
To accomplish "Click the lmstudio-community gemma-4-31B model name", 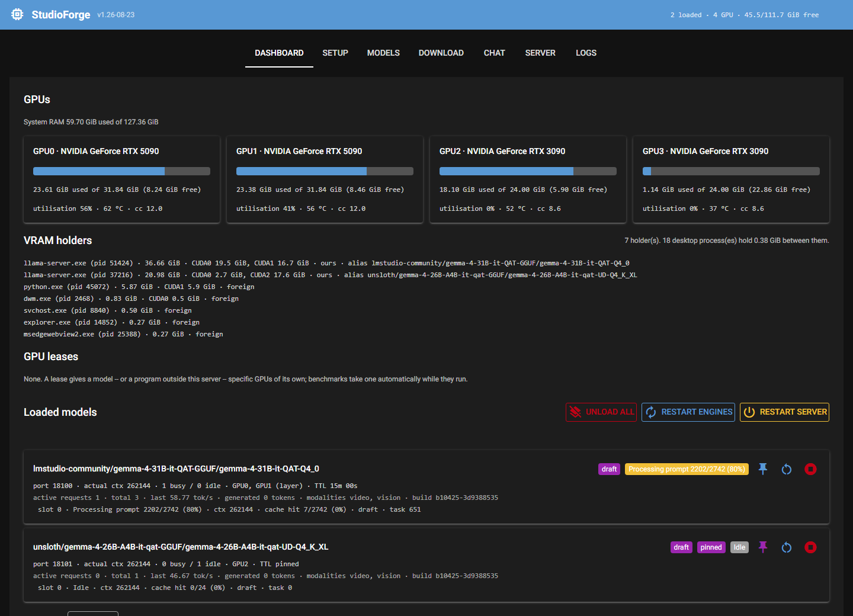I will click(176, 469).
